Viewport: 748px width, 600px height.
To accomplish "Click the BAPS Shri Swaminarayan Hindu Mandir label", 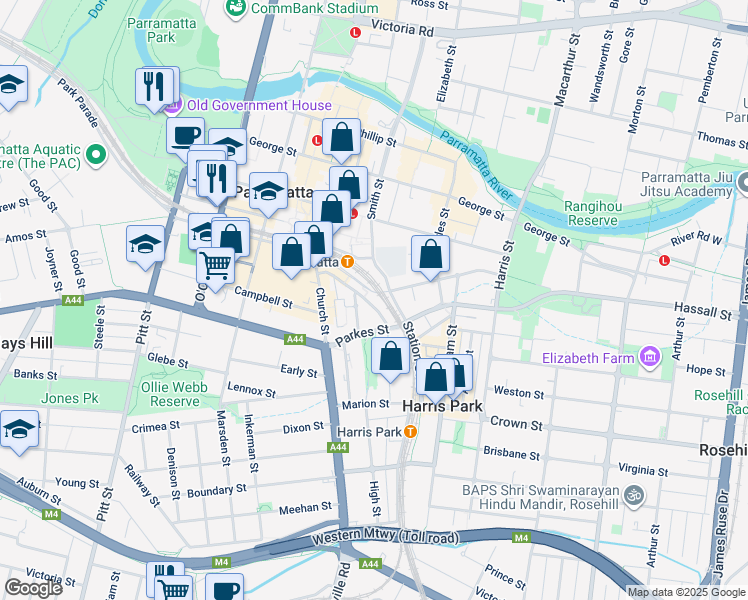I will point(541,497).
